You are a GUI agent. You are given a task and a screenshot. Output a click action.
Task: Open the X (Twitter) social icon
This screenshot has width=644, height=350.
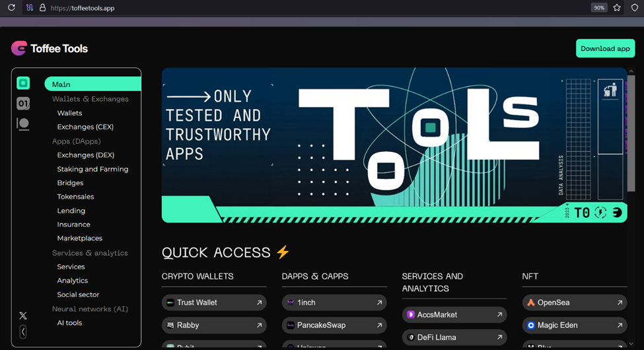click(x=23, y=316)
